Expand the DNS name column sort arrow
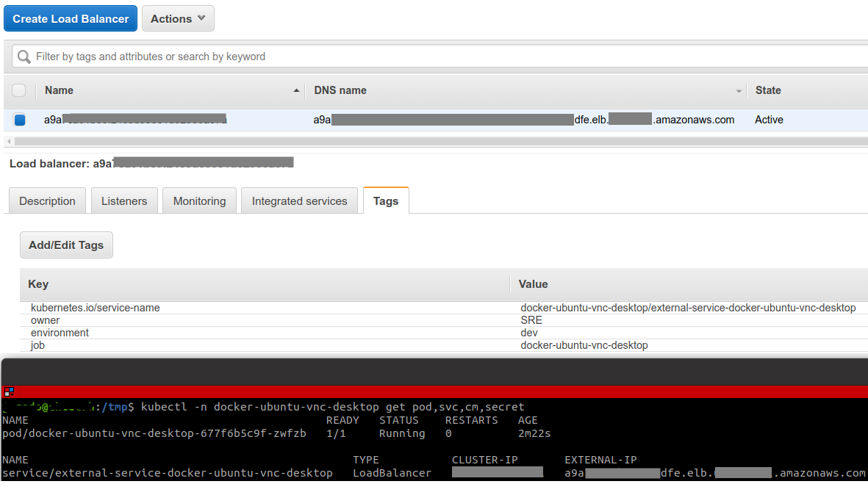The height and width of the screenshot is (495, 868). pos(739,91)
